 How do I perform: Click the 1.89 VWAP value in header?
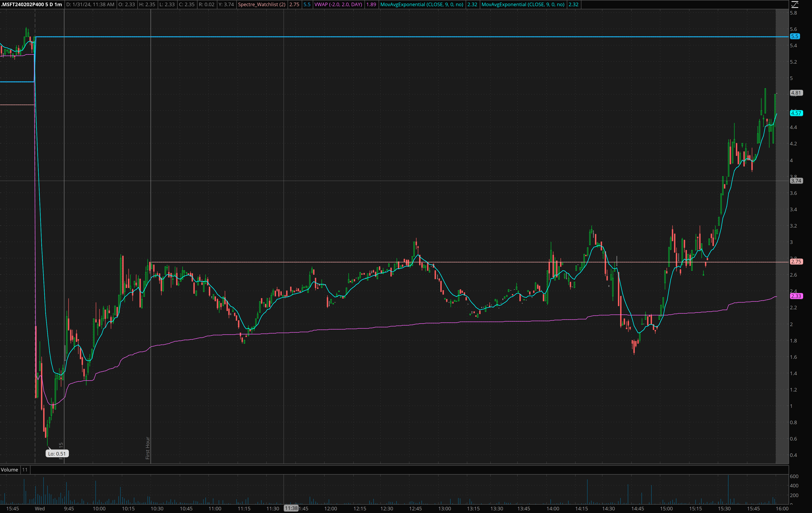tap(371, 4)
